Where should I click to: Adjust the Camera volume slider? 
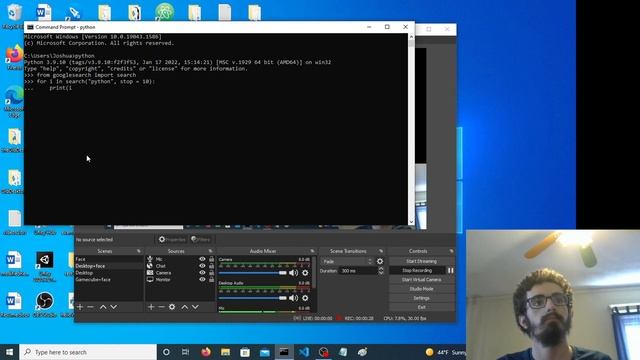(253, 273)
